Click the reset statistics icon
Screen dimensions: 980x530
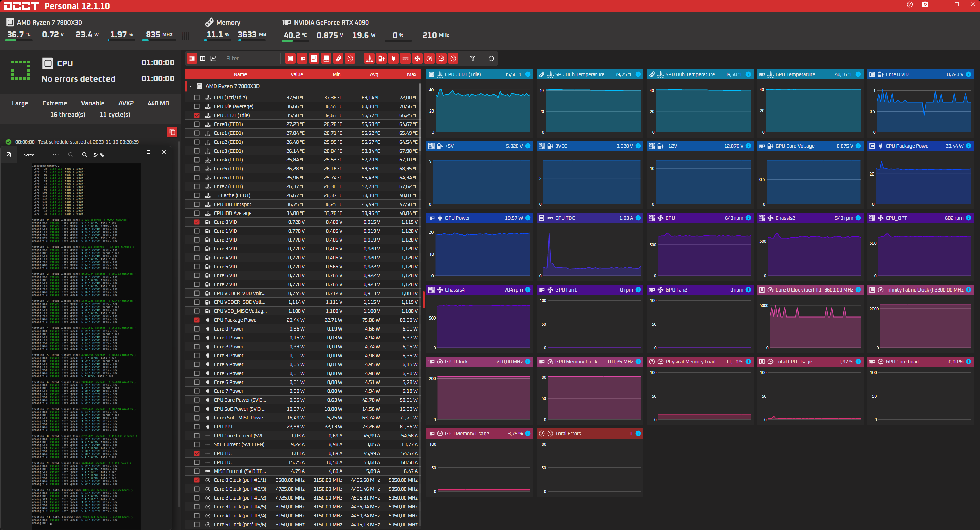click(x=491, y=59)
